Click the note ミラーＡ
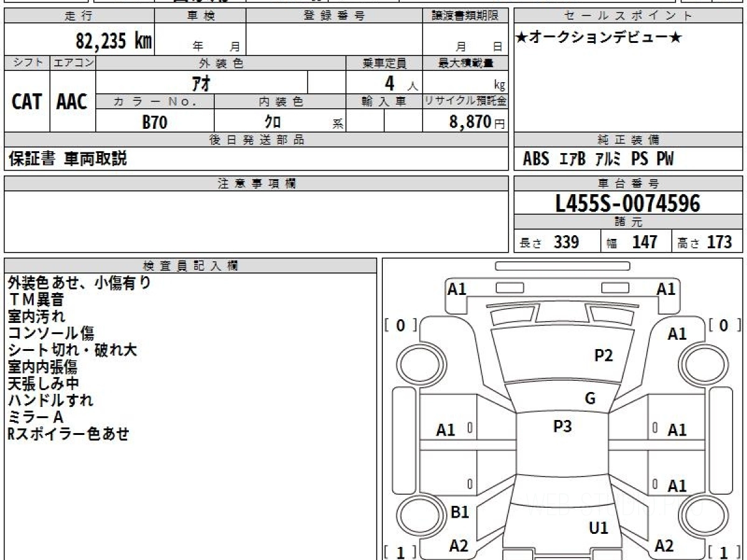The width and height of the screenshot is (747, 560). 35,418
